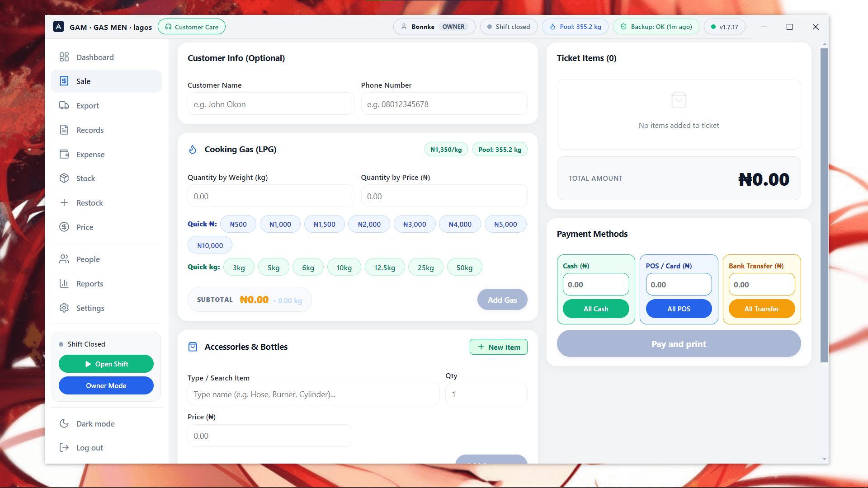868x488 pixels.
Task: Select the ₦2,000 quick amount
Action: click(369, 224)
